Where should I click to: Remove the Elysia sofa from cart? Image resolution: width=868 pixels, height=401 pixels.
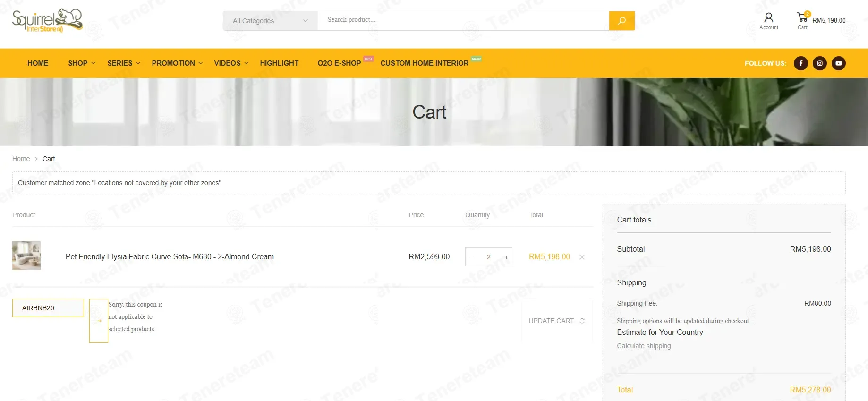[x=582, y=257]
